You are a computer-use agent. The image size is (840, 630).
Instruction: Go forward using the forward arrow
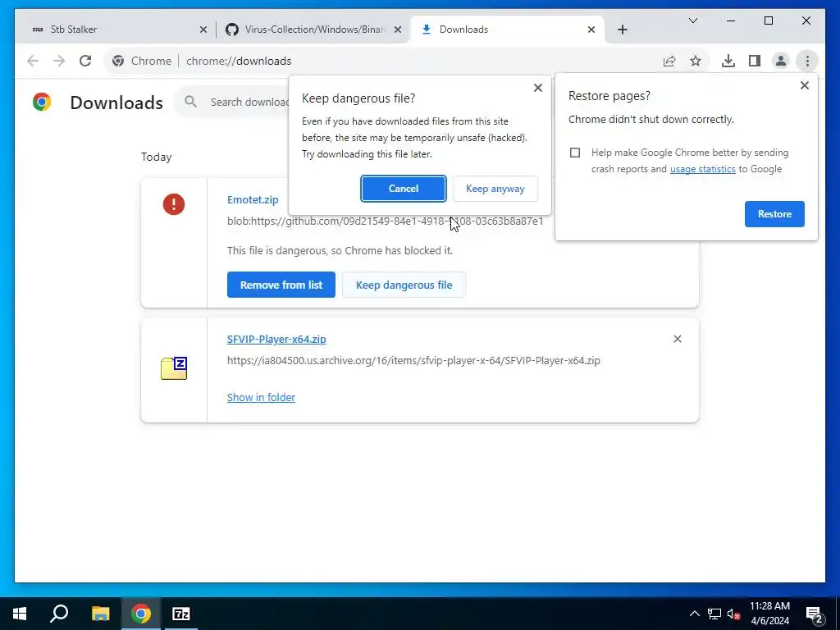click(59, 61)
